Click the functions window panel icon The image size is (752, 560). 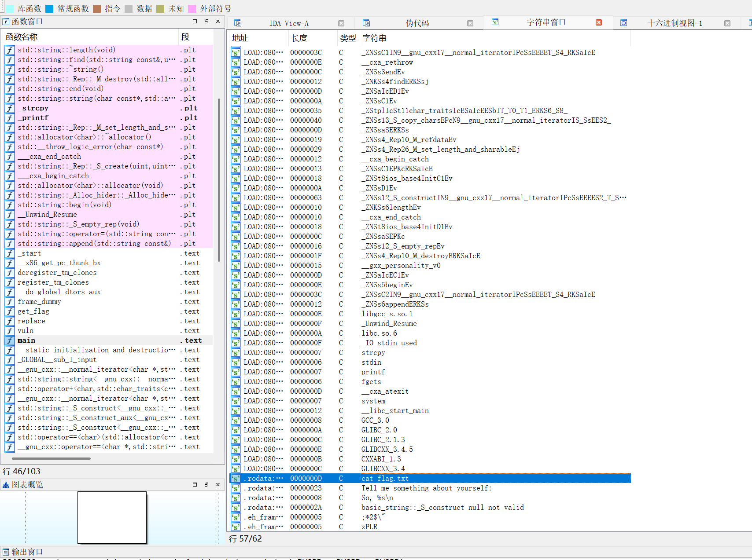6,22
